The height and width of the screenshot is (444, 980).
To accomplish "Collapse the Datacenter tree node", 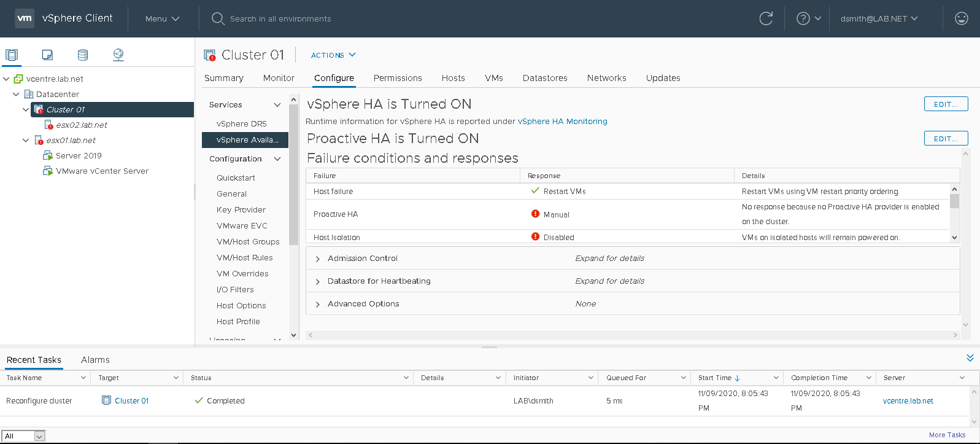I will 16,94.
